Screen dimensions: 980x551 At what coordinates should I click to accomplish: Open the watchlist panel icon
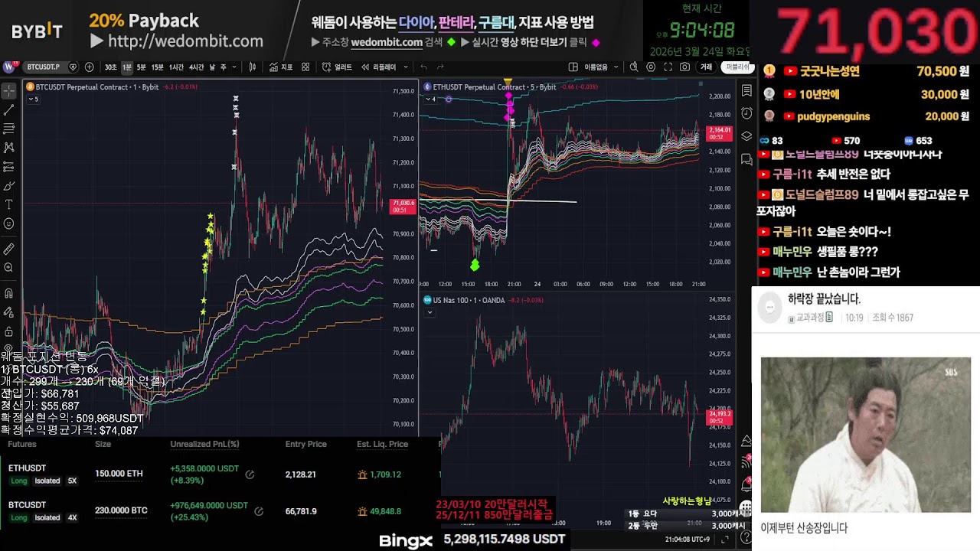[746, 92]
